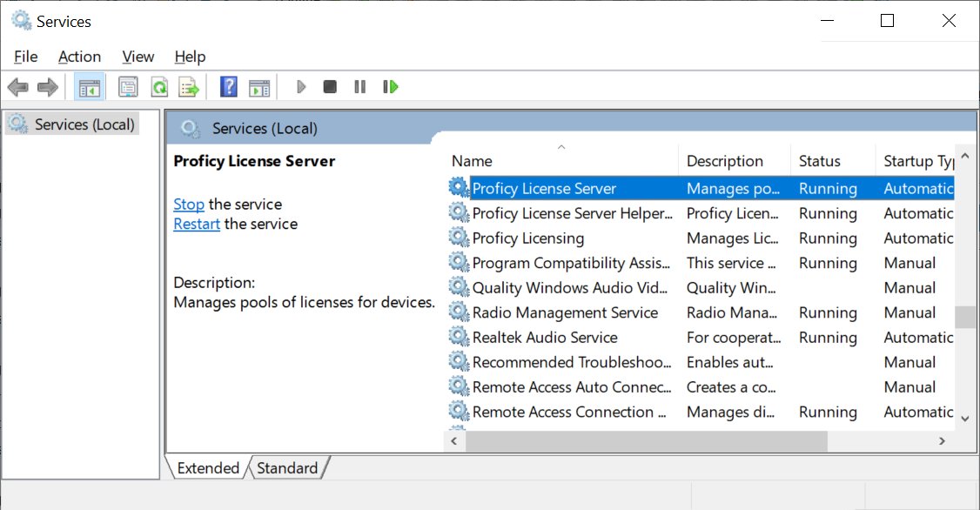Click the gear icon beside Proficy License Server

[459, 187]
